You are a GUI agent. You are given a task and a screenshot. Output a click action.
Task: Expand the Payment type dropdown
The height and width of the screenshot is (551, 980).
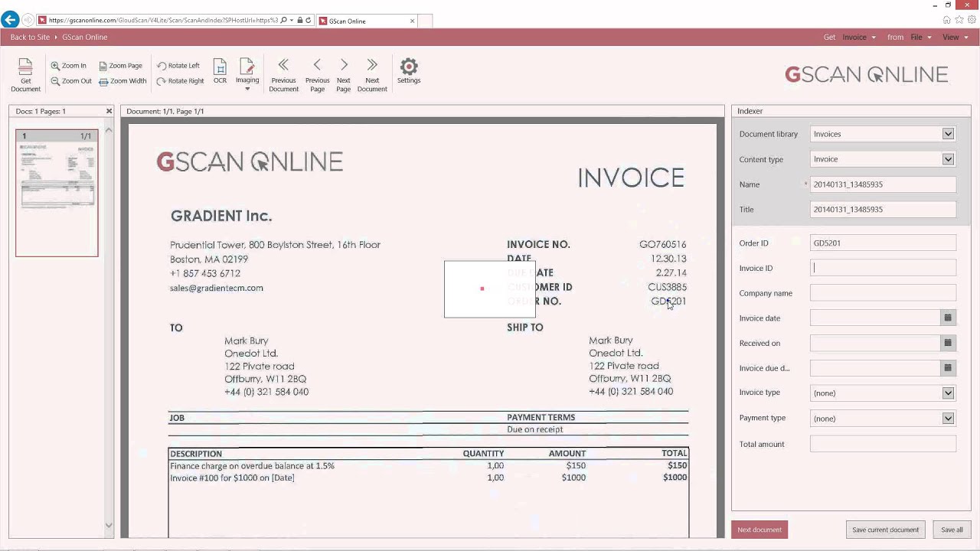[948, 418]
